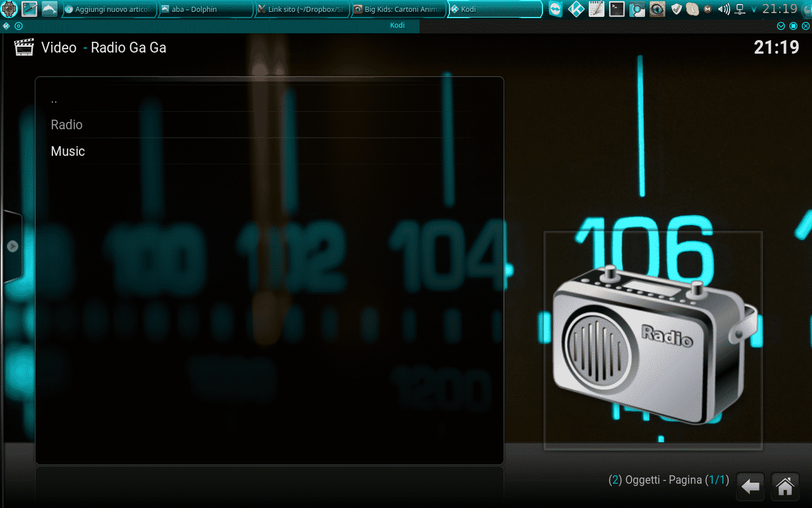The image size is (812, 508).
Task: Open the application launcher android icon
Action: [9, 9]
